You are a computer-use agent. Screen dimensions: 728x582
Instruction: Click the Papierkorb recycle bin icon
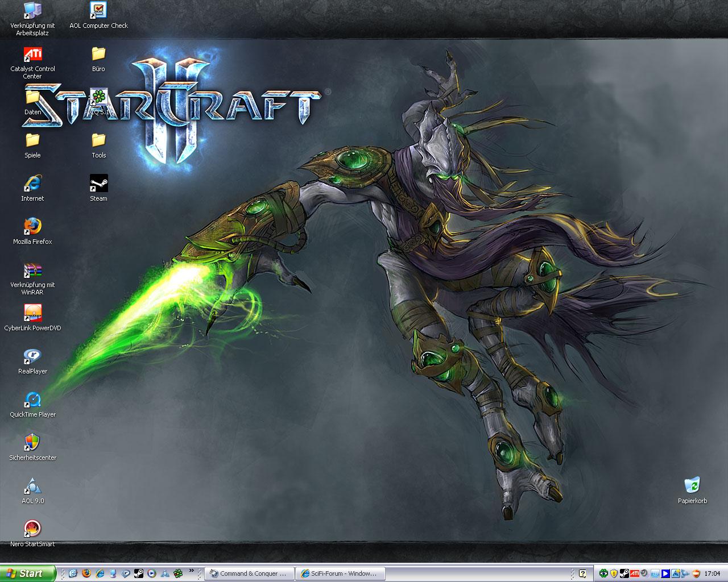[692, 486]
